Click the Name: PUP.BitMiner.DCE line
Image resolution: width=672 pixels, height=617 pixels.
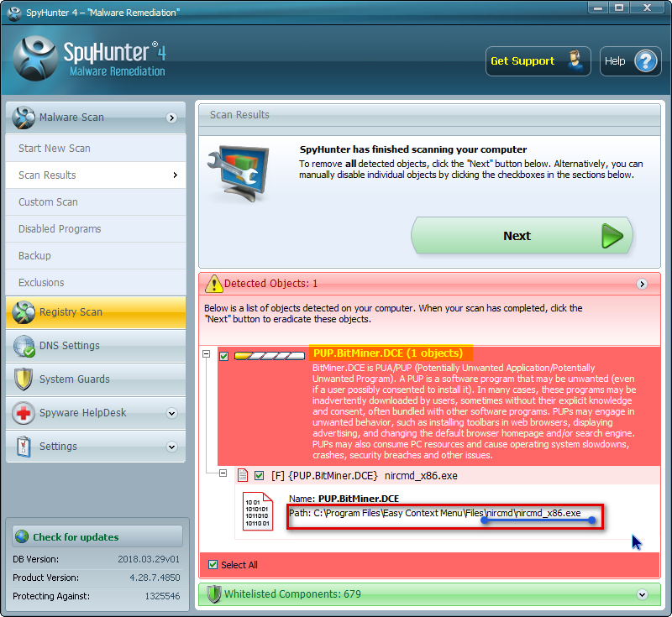tap(344, 499)
